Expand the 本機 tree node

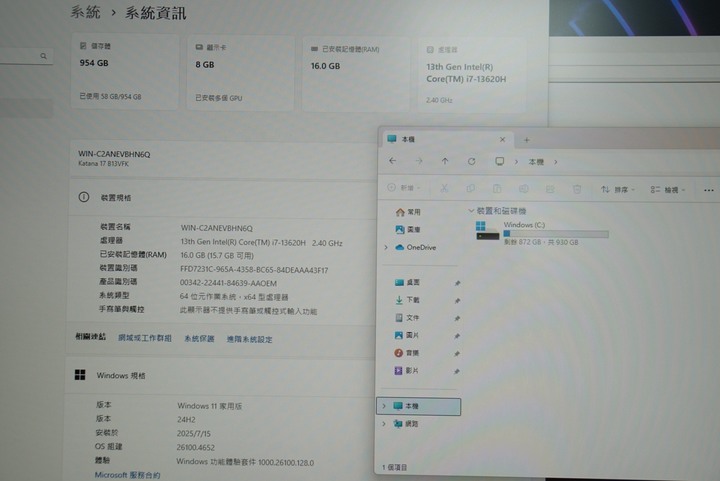pos(384,406)
